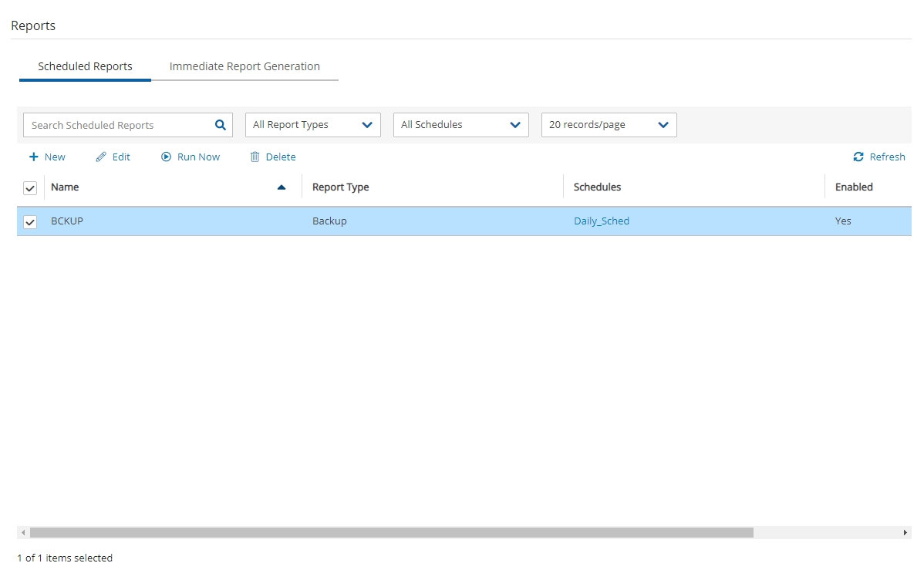Click the magnifier search icon
This screenshot has height=580, width=924.
point(220,125)
